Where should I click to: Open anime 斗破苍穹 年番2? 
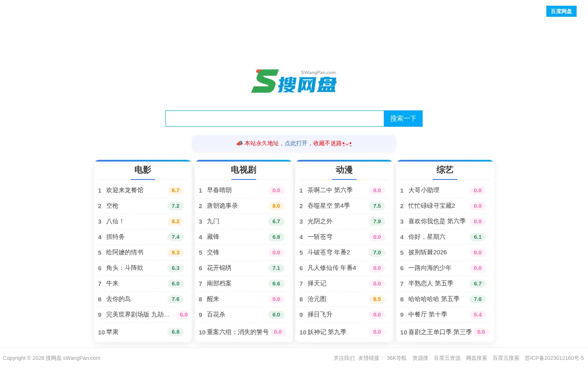[329, 252]
